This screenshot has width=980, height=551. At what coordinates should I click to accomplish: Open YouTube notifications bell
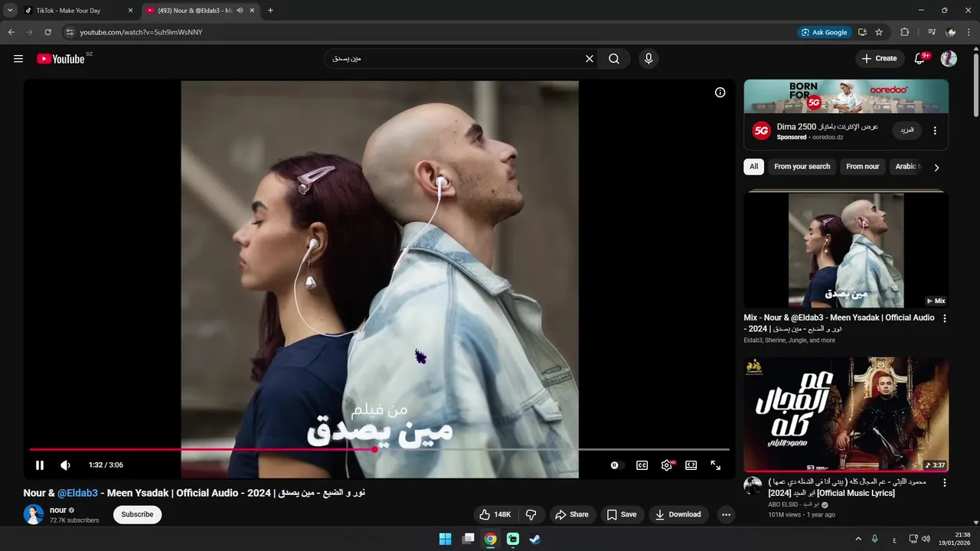click(x=920, y=59)
